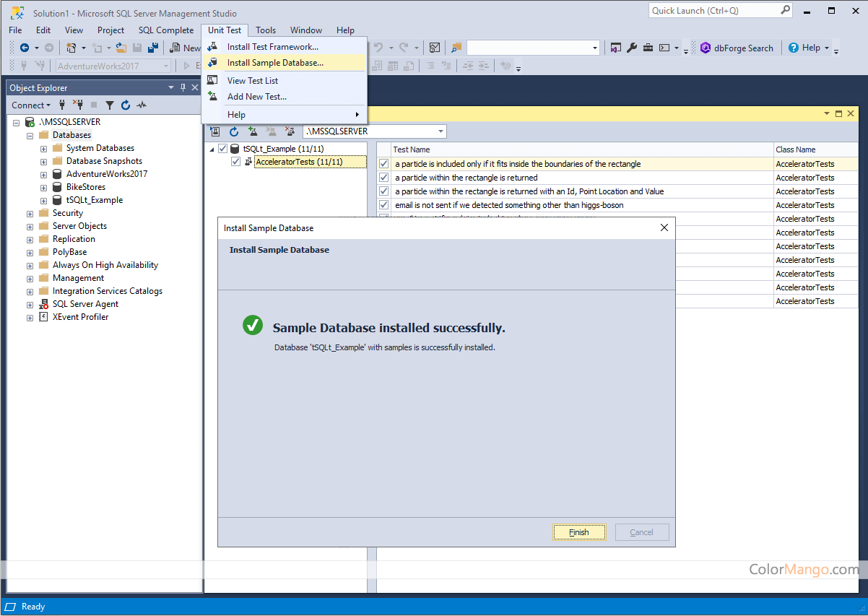This screenshot has height=616, width=868.
Task: Uncheck 'a particle within the rectangle is returned' test
Action: (x=384, y=178)
